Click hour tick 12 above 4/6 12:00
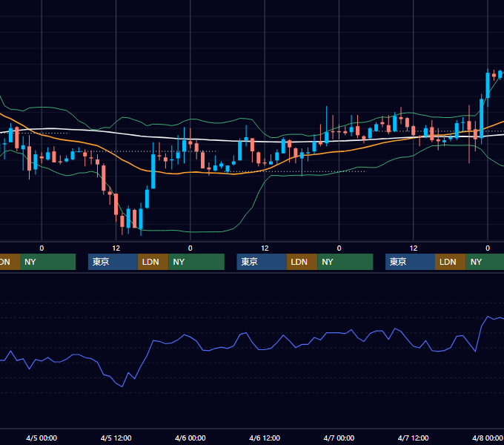Viewport: 504px width, 445px height. coord(265,248)
